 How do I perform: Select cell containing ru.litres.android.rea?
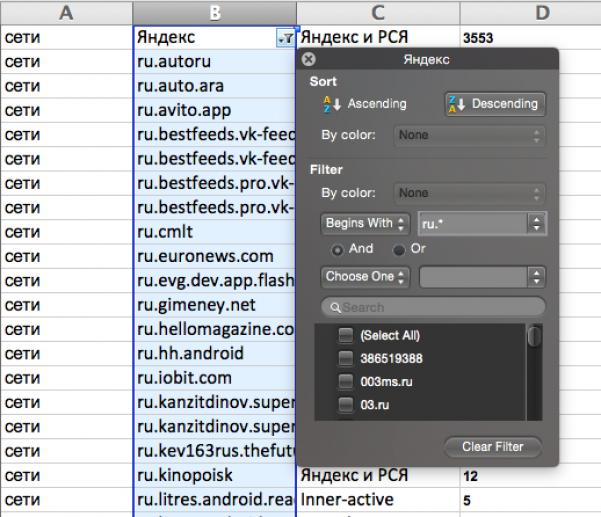pyautogui.click(x=215, y=499)
